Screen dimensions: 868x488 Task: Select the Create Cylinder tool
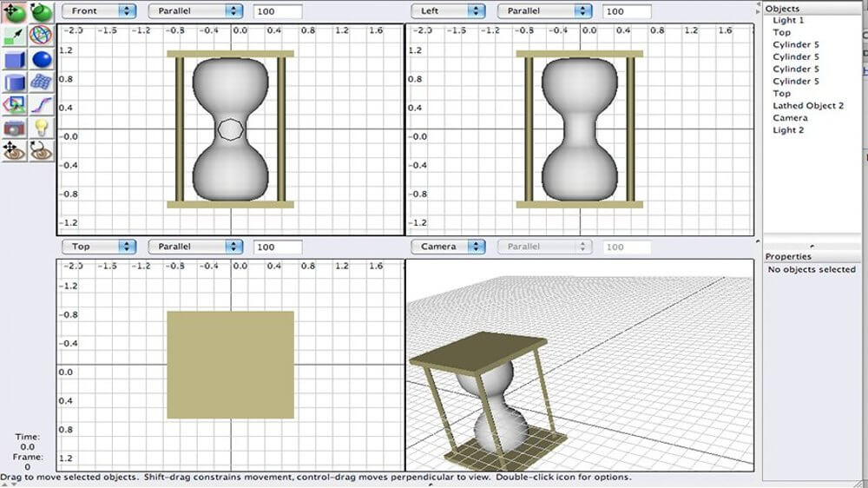16,82
